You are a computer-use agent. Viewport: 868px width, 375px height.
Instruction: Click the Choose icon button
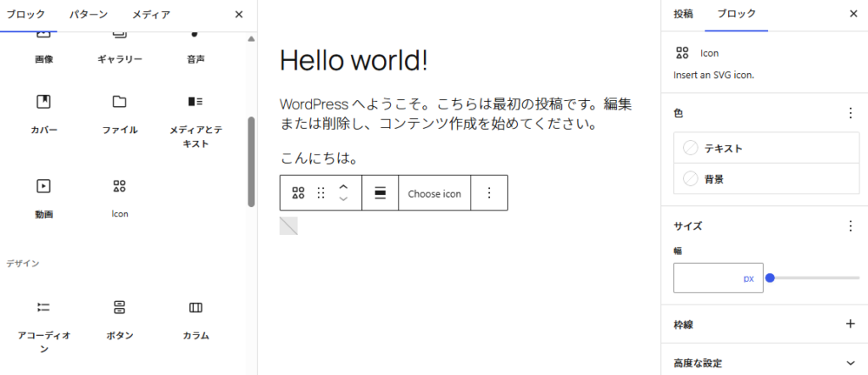pos(434,193)
